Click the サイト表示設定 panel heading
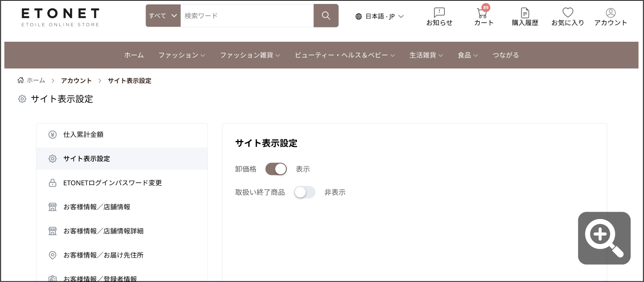The width and height of the screenshot is (644, 282). pyautogui.click(x=266, y=143)
